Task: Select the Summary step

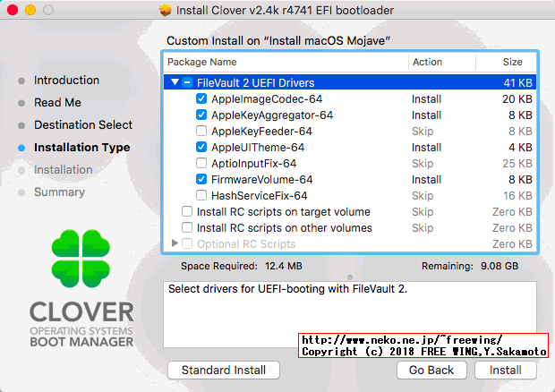Action: (59, 192)
